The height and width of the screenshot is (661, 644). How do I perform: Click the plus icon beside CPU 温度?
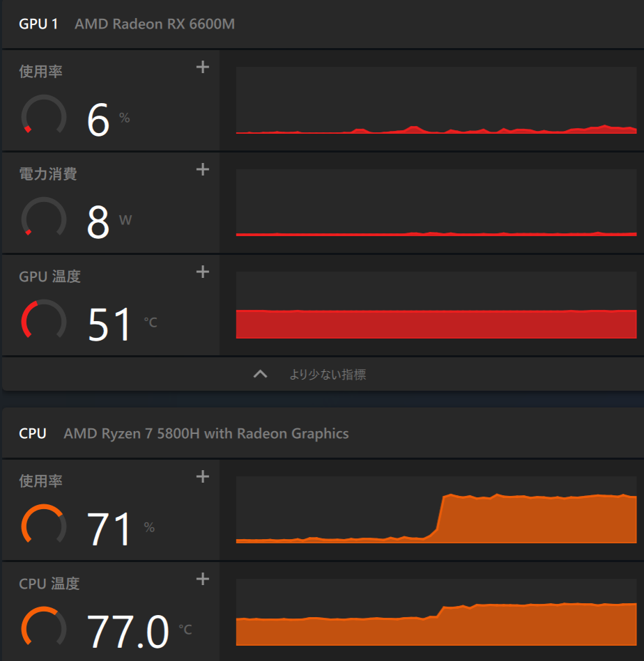click(x=202, y=579)
